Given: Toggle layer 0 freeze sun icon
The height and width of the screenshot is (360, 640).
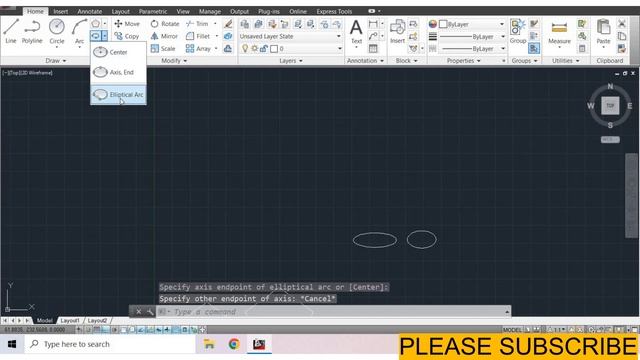Looking at the screenshot, I should (x=254, y=49).
